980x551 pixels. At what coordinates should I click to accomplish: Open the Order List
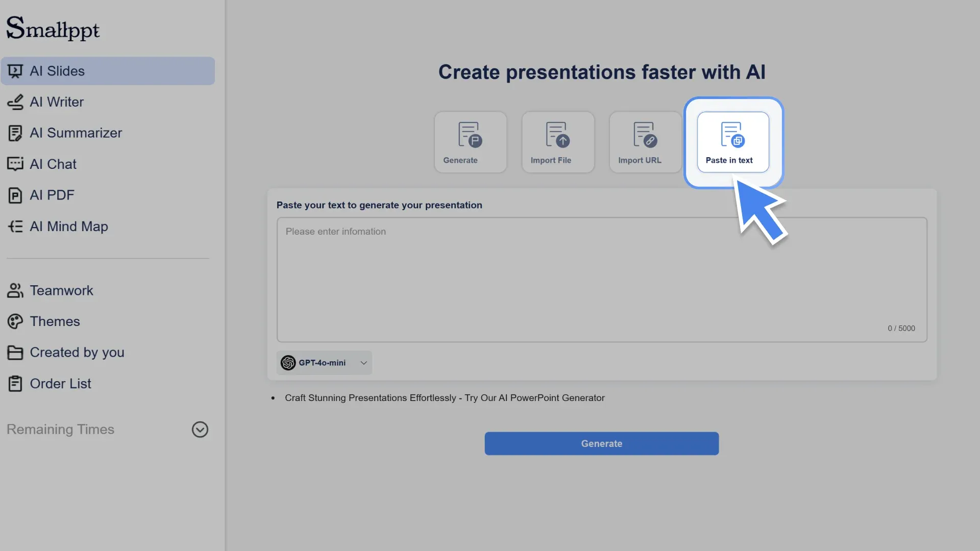(61, 383)
